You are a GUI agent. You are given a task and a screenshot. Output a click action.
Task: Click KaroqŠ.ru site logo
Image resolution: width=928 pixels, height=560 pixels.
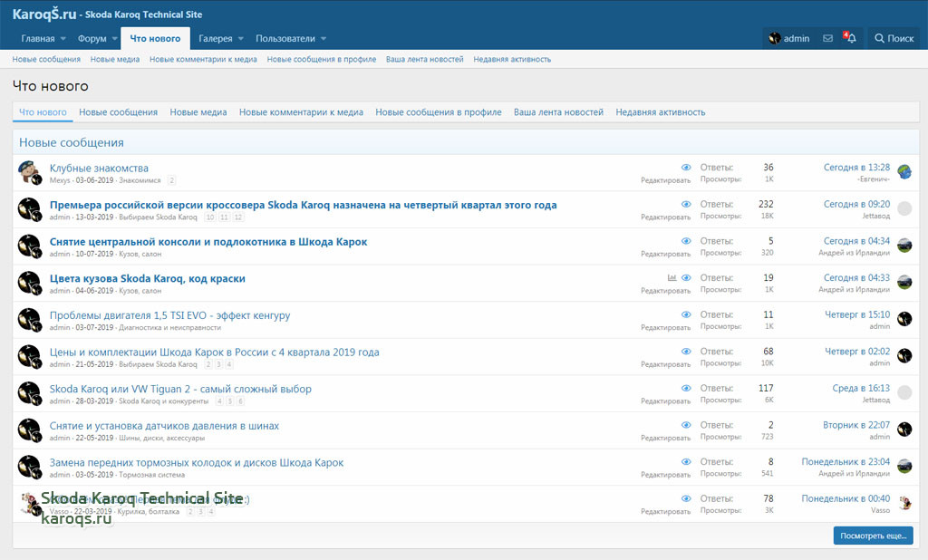point(44,14)
